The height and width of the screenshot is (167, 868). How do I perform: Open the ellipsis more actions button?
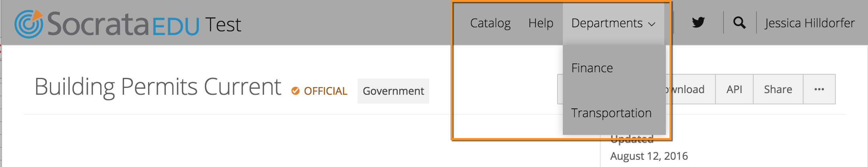[x=819, y=89]
